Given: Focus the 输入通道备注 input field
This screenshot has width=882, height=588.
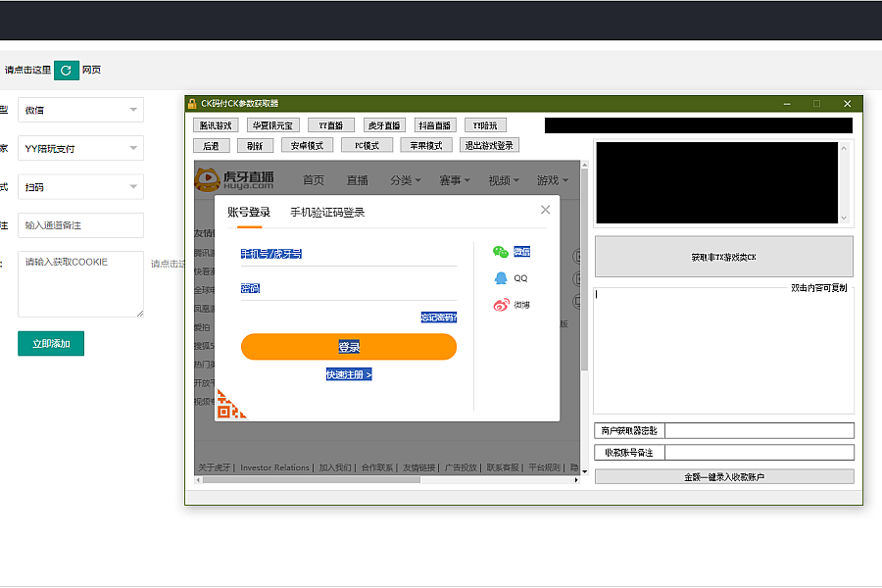Looking at the screenshot, I should coord(81,225).
